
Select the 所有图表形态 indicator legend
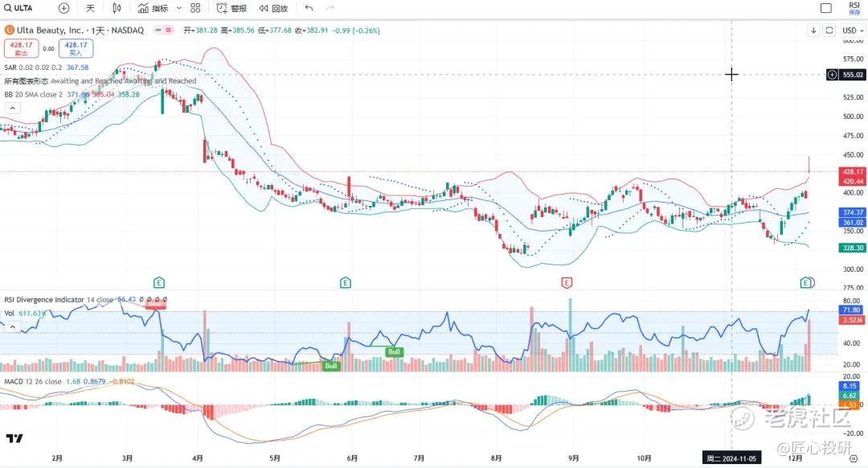point(100,81)
